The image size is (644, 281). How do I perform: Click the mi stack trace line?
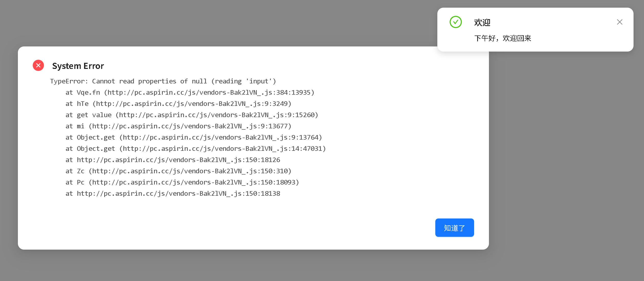pyautogui.click(x=178, y=126)
